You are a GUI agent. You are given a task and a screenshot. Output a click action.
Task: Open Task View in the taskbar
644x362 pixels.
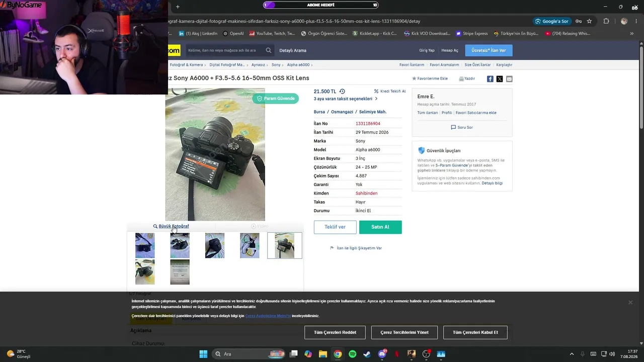[294, 354]
